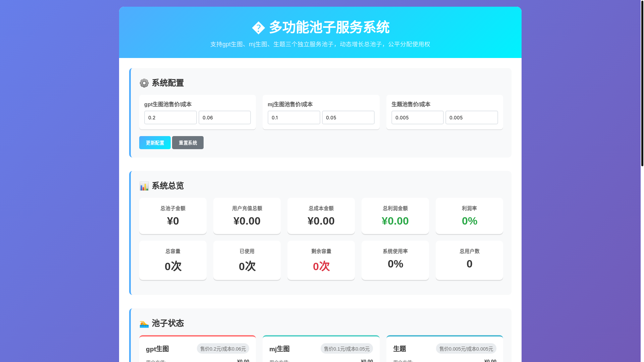Click the 总用户数 stat card

coord(470,260)
